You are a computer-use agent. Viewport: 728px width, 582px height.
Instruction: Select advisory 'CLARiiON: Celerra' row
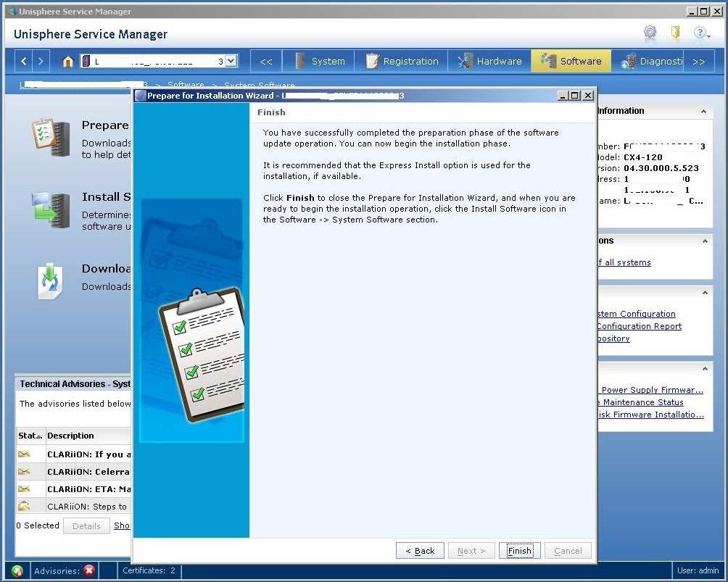point(74,472)
